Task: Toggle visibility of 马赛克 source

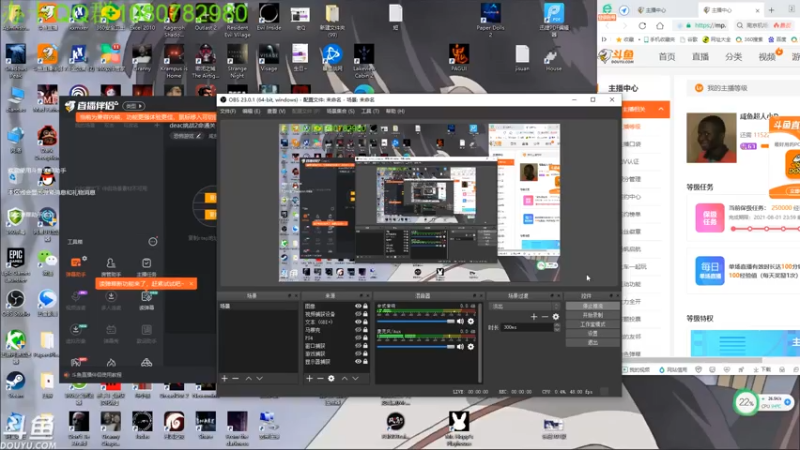Action: (358, 330)
